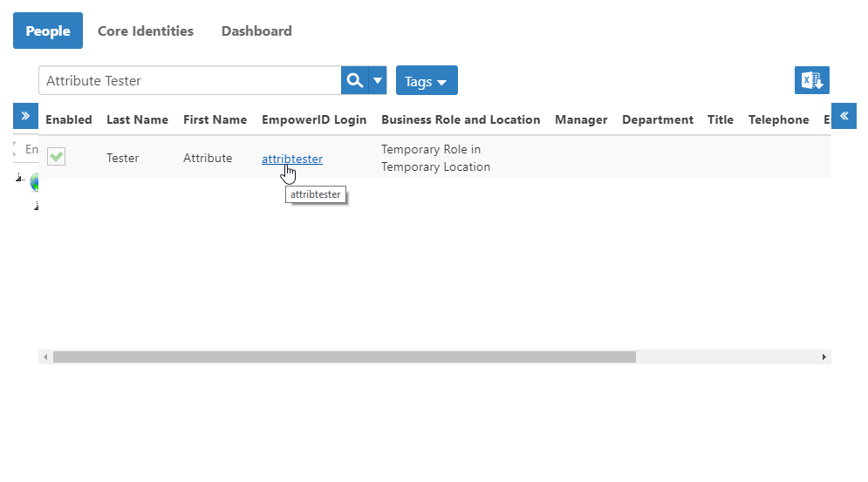This screenshot has height=482, width=868.
Task: Export results to Excel
Action: coord(811,80)
